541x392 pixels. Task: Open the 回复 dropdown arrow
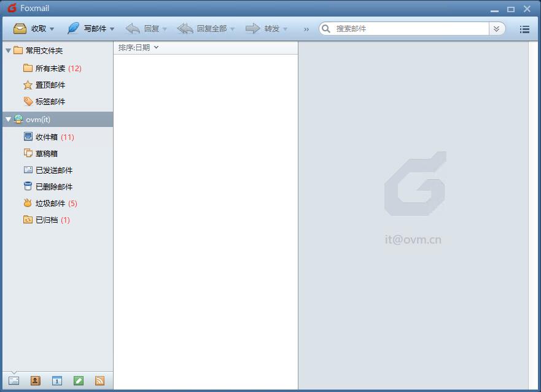click(x=165, y=29)
